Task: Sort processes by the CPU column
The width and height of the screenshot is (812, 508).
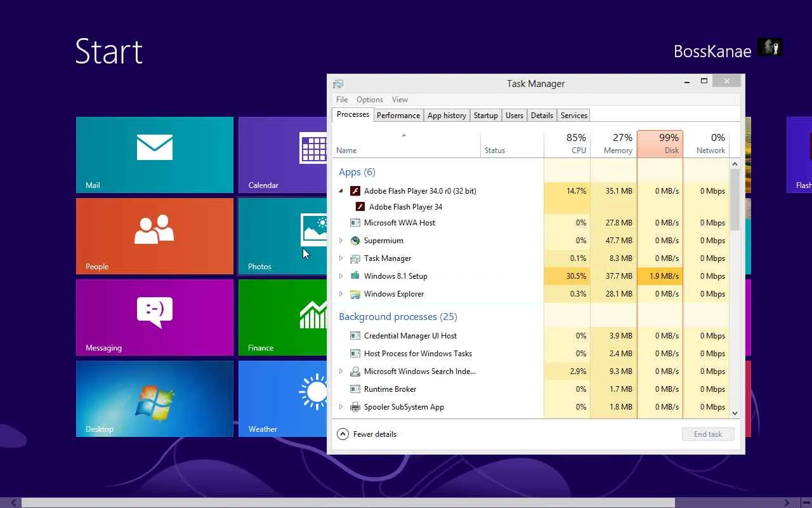Action: click(567, 144)
